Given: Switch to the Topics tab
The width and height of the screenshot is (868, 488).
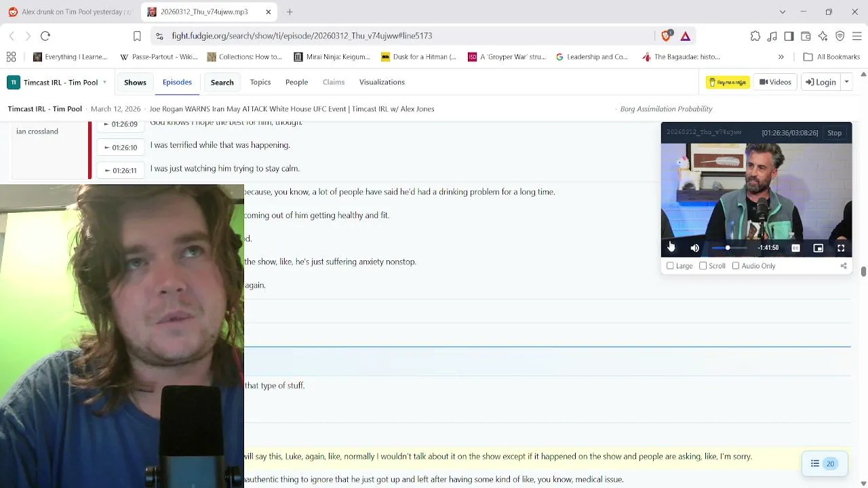Looking at the screenshot, I should point(260,82).
